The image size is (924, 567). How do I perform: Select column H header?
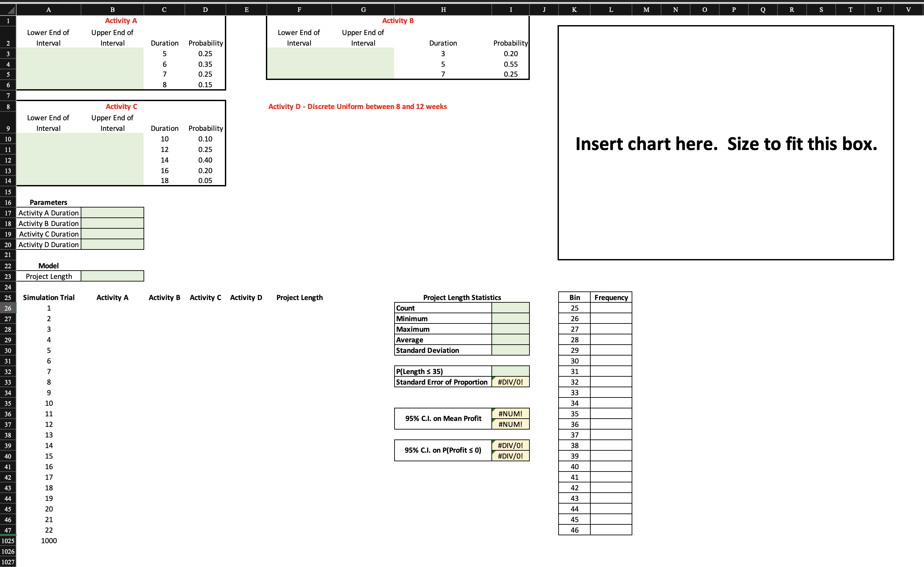click(x=443, y=10)
